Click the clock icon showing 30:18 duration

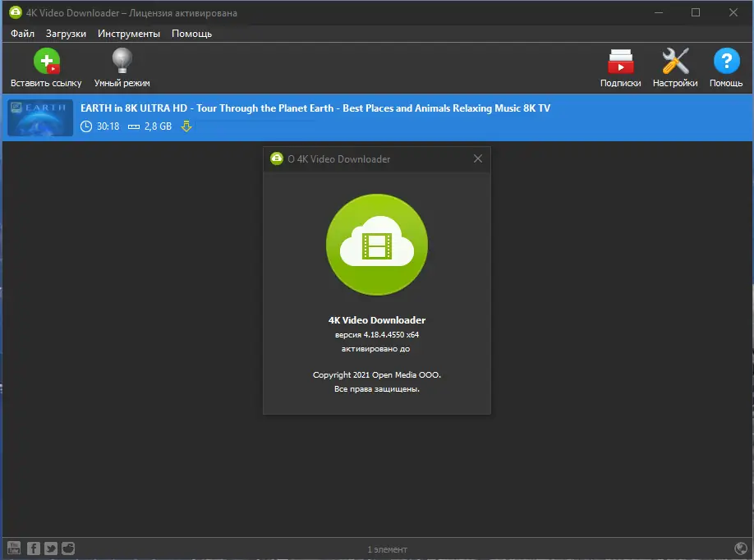pos(85,126)
